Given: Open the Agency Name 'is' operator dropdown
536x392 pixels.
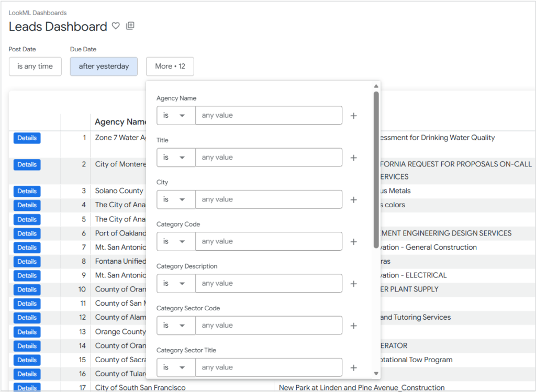Looking at the screenshot, I should click(176, 116).
